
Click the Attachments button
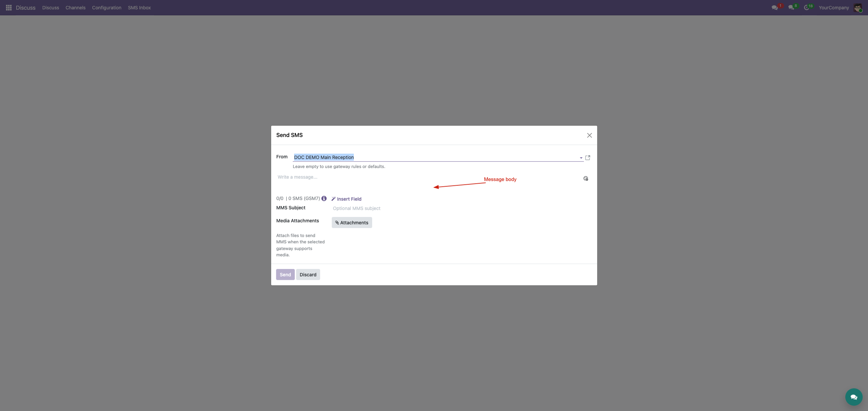(x=352, y=223)
